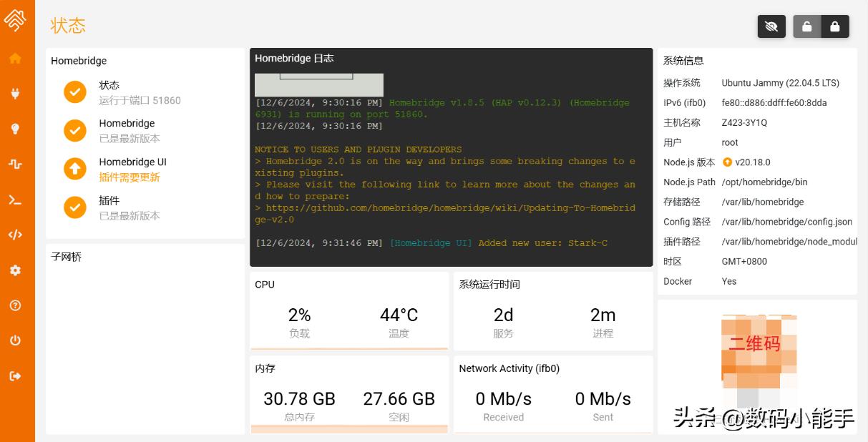Click the logout icon in sidebar
This screenshot has width=868, height=442.
pyautogui.click(x=15, y=376)
